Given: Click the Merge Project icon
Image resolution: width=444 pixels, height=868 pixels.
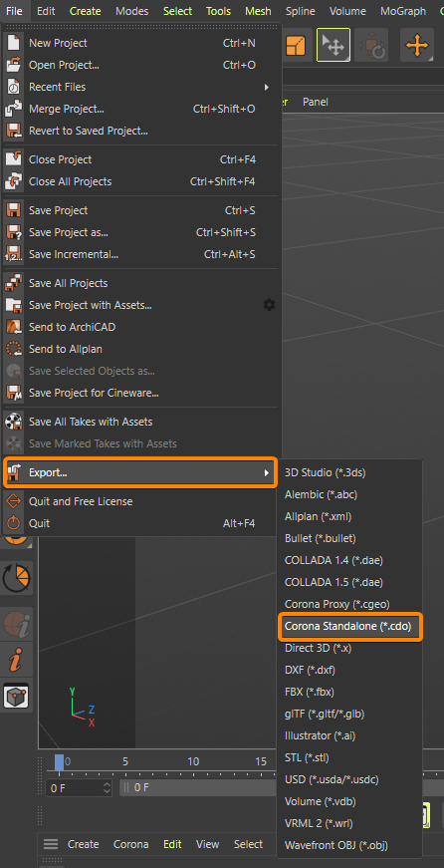Looking at the screenshot, I should coord(13,109).
